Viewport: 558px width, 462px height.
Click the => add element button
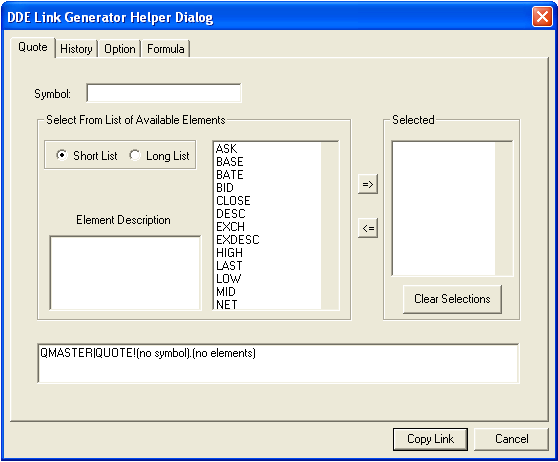368,184
